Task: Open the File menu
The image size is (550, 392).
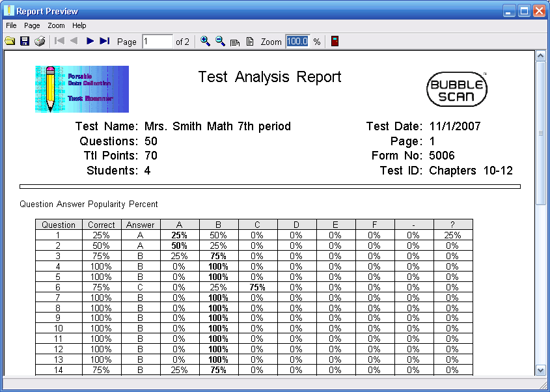Action: [x=11, y=25]
